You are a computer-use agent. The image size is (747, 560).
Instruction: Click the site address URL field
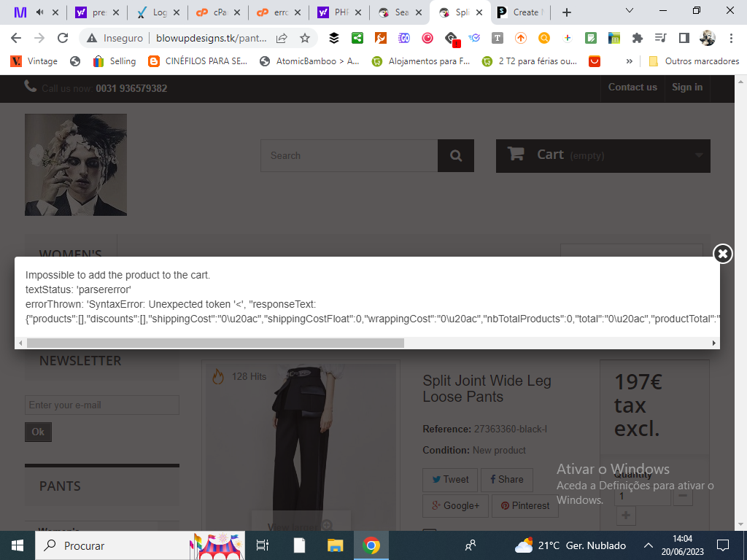coord(211,38)
